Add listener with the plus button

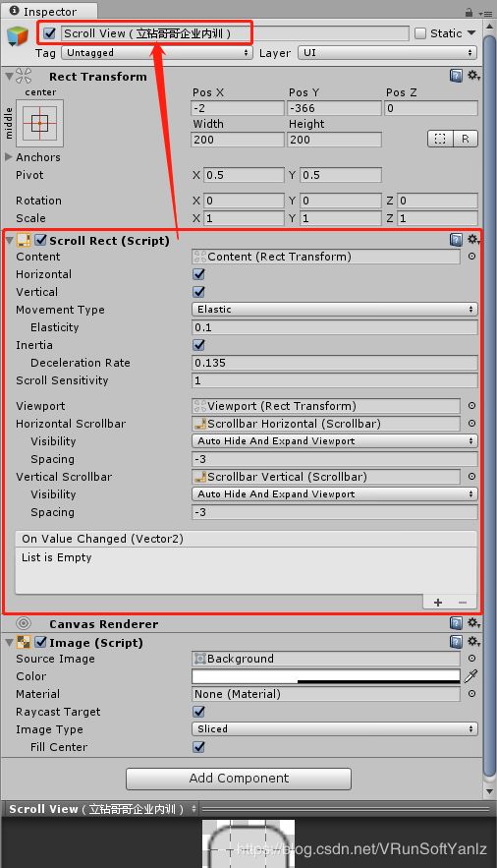point(438,603)
